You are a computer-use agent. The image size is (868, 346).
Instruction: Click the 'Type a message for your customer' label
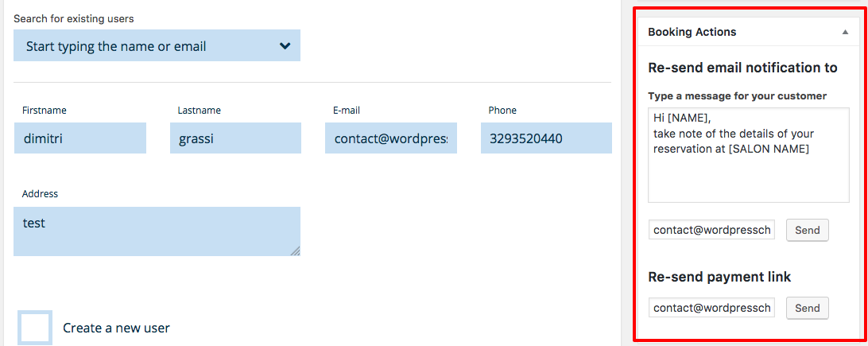coord(737,95)
